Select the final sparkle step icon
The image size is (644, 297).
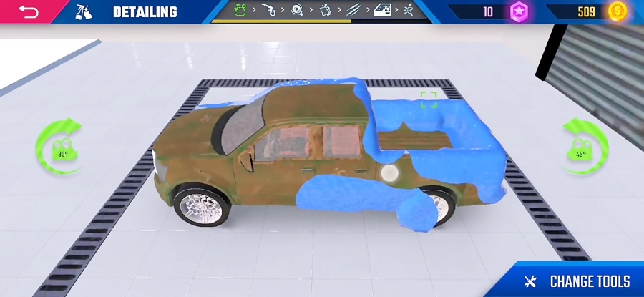[x=409, y=10]
